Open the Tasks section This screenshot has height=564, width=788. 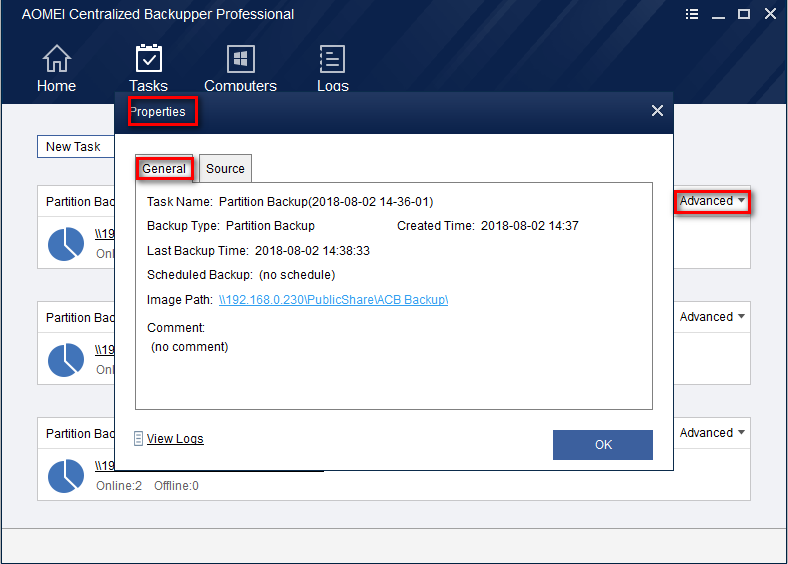(148, 68)
